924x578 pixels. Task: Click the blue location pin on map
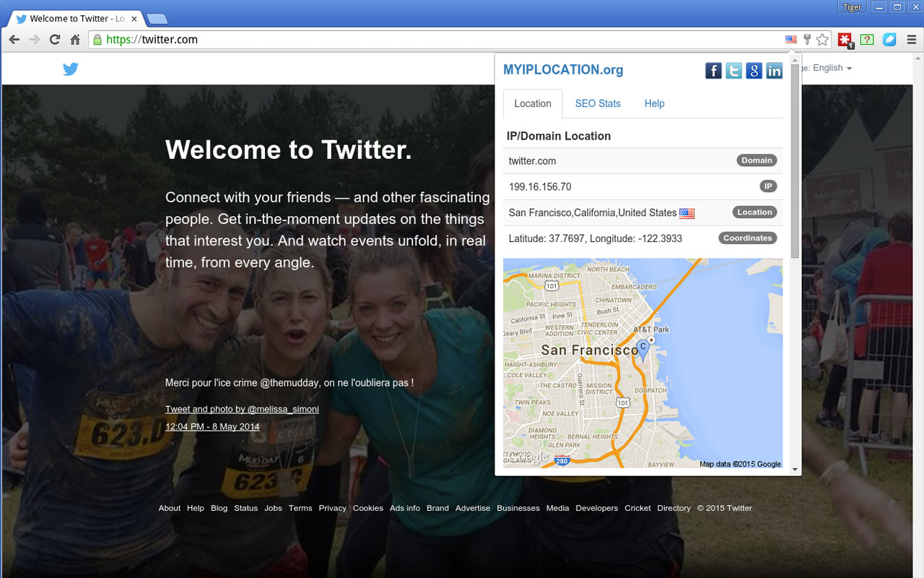click(x=642, y=350)
